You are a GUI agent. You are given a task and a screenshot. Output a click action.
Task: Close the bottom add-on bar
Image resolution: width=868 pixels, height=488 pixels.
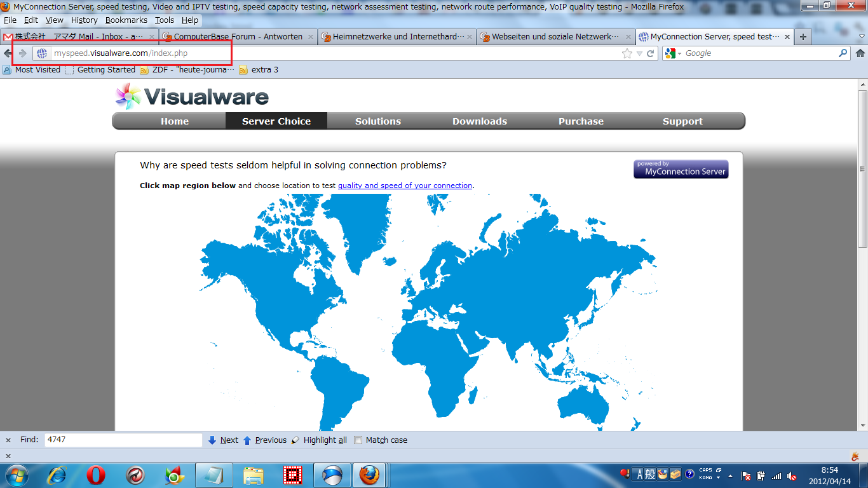8,456
